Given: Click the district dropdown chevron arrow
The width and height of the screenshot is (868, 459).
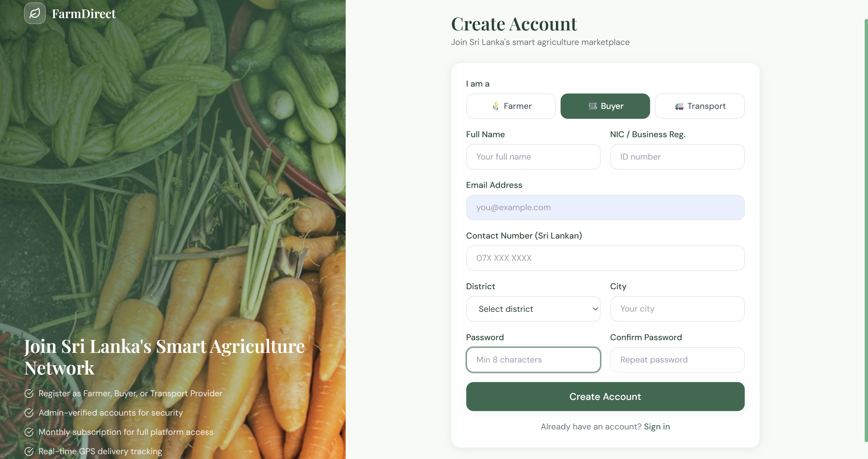Looking at the screenshot, I should (x=595, y=309).
